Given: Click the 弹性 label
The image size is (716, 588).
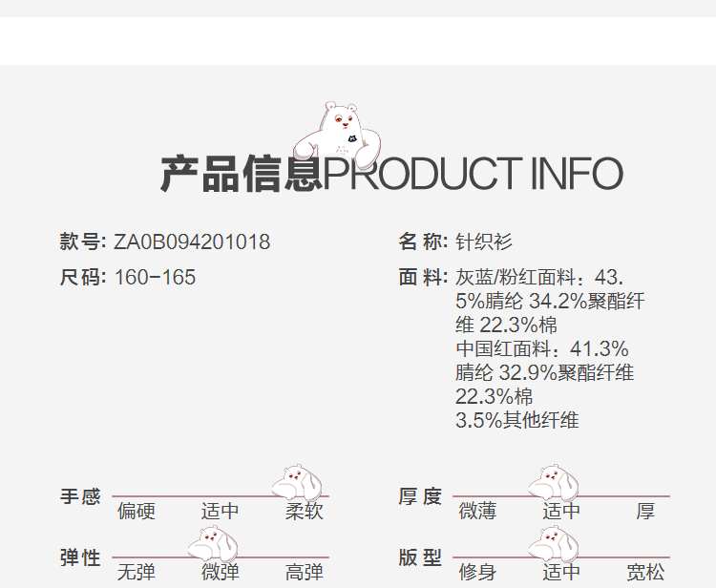Looking at the screenshot, I should coord(80,557).
